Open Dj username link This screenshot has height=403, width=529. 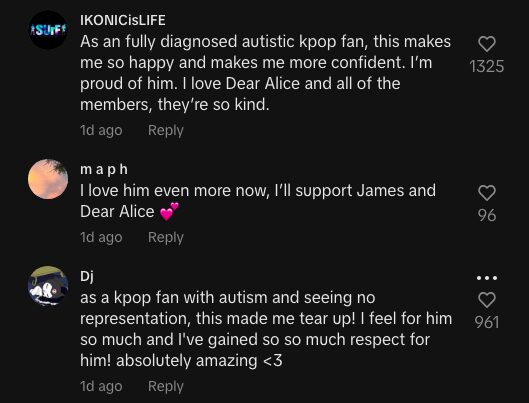[87, 277]
